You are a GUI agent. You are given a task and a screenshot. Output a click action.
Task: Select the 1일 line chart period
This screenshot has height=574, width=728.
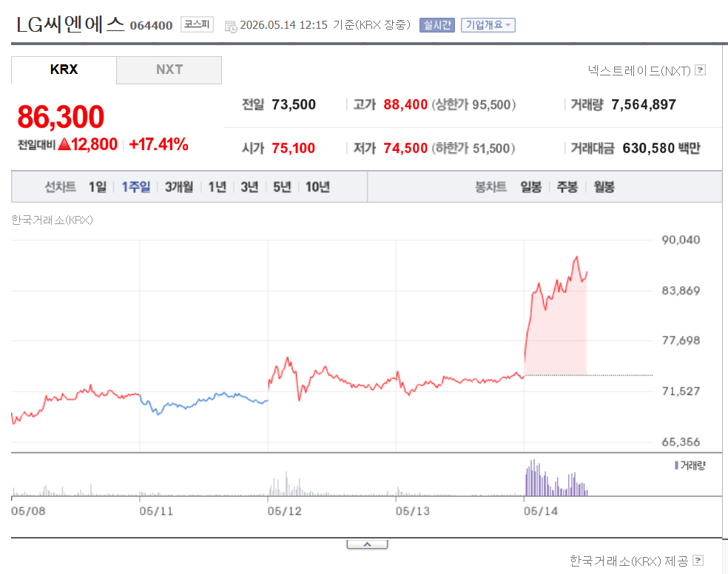coord(98,187)
